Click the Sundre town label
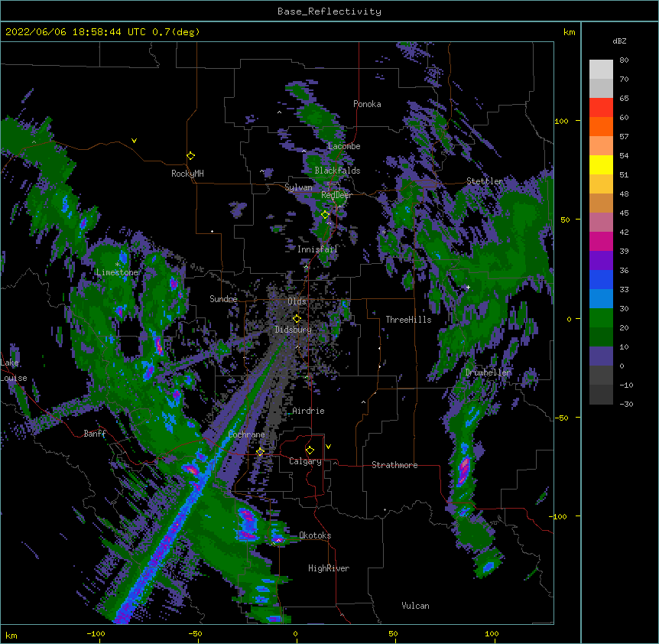 (223, 299)
